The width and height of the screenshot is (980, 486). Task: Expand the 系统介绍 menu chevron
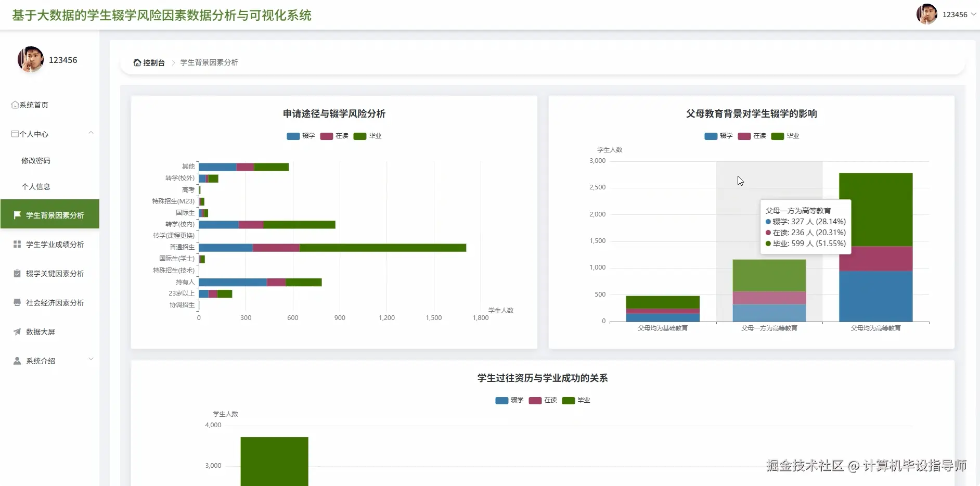pyautogui.click(x=91, y=360)
